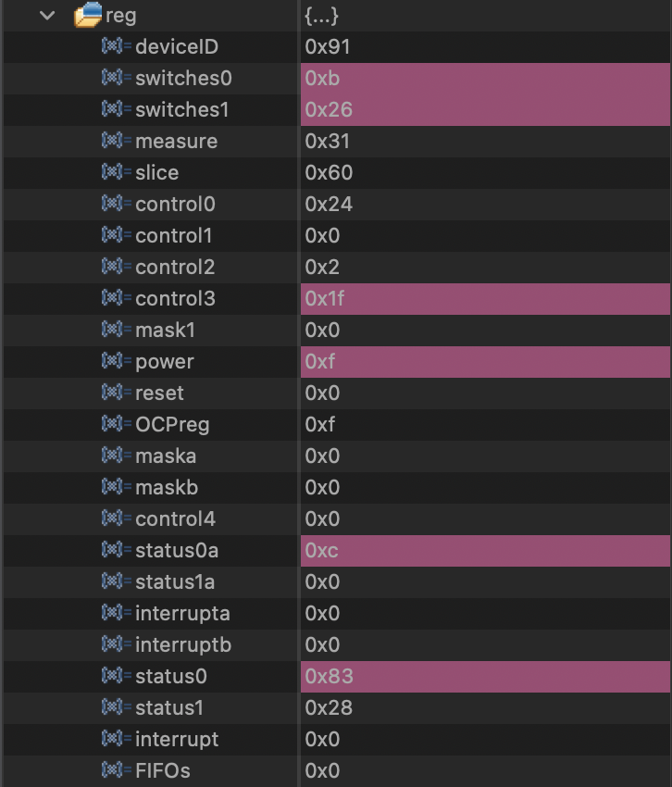Collapse the reg register group
The width and height of the screenshot is (672, 787).
point(47,15)
